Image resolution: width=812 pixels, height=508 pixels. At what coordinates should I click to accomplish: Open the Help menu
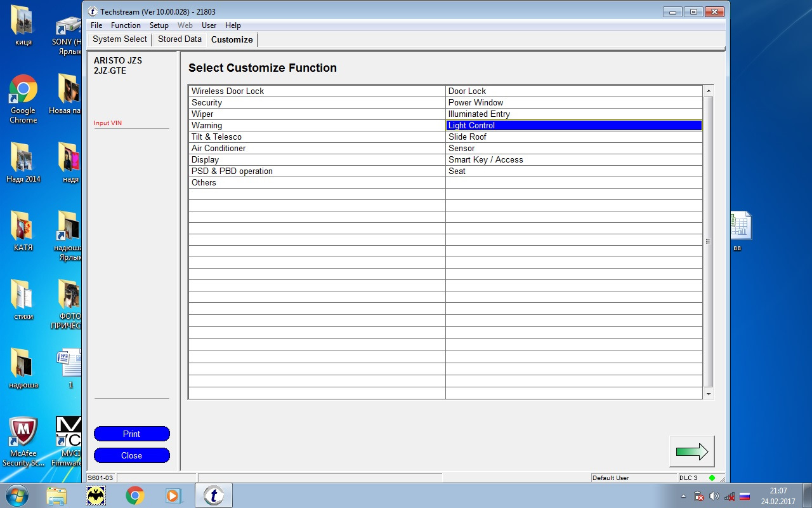pyautogui.click(x=233, y=25)
